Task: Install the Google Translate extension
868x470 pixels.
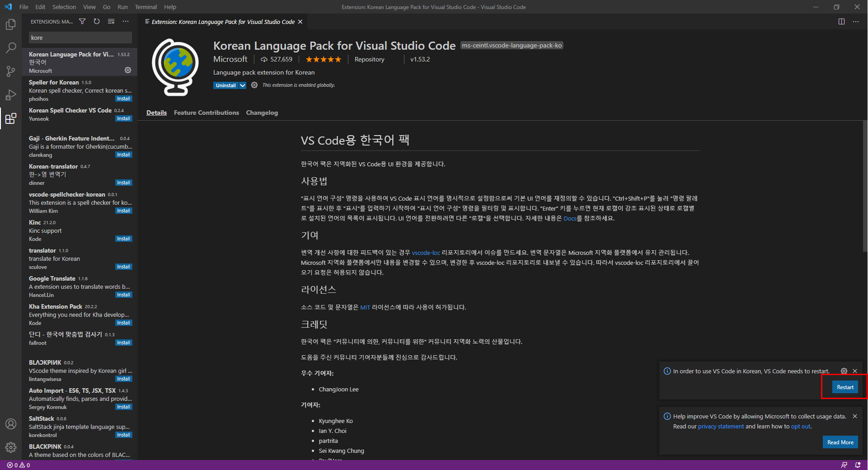Action: point(123,295)
